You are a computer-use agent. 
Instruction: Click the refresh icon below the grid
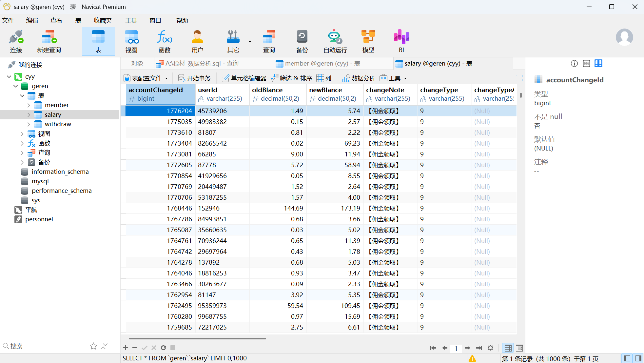tap(163, 348)
